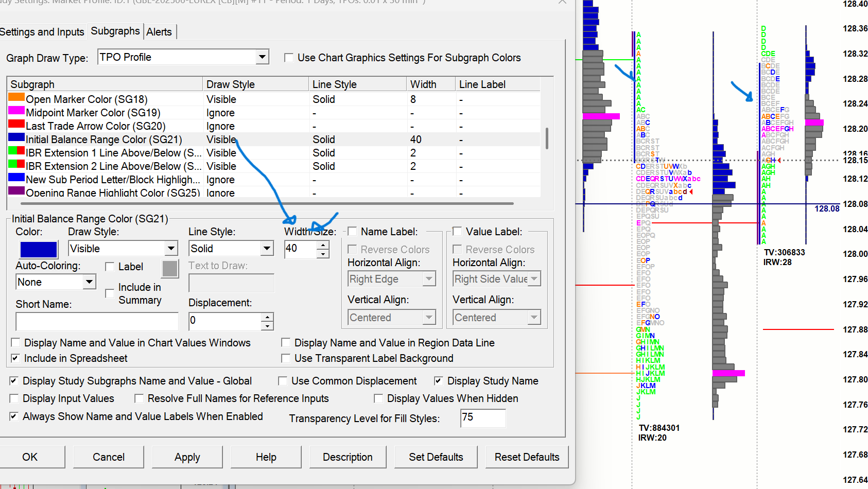Image resolution: width=868 pixels, height=489 pixels.
Task: Click the Transparency Level for Fill Styles field
Action: [482, 418]
